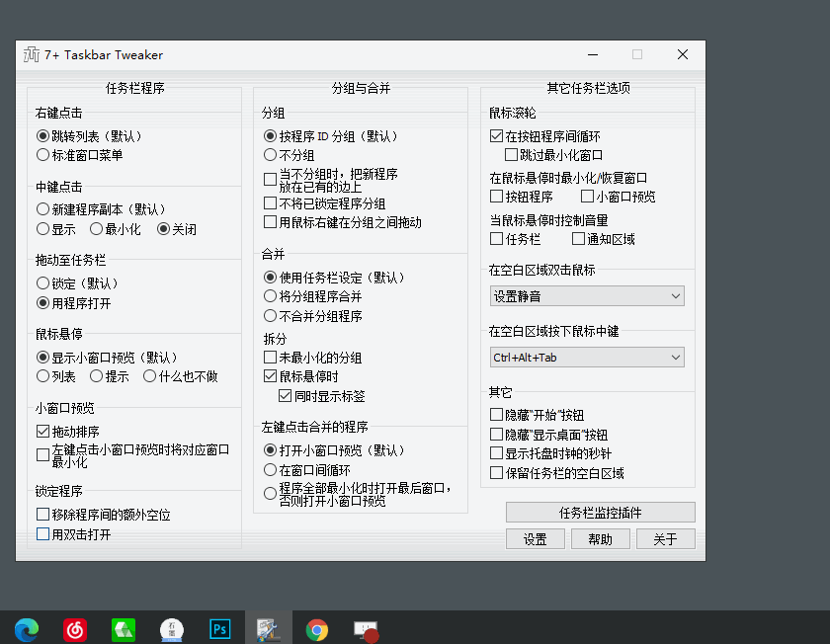
Task: Open the Ctrl+Alt+Tab middle-click dropdown
Action: point(586,357)
